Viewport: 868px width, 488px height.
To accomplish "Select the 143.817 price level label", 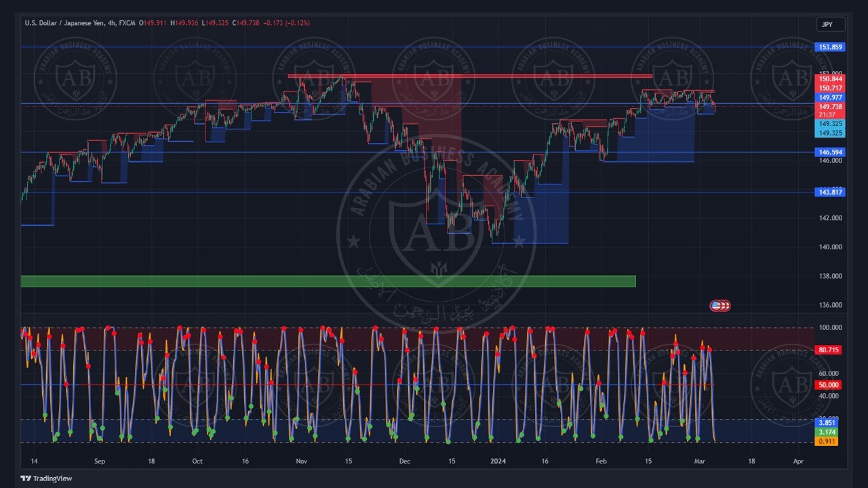I will (x=830, y=192).
